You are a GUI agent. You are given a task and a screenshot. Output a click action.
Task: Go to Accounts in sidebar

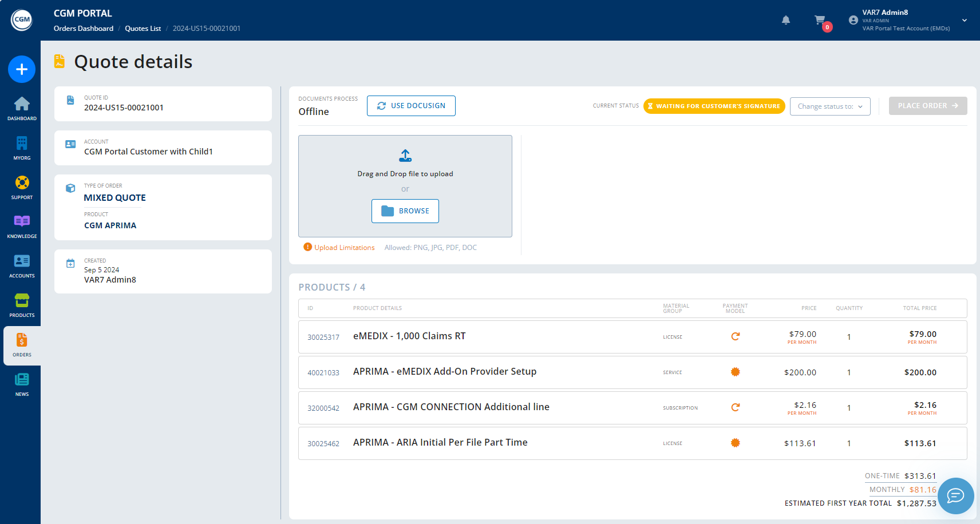point(22,265)
